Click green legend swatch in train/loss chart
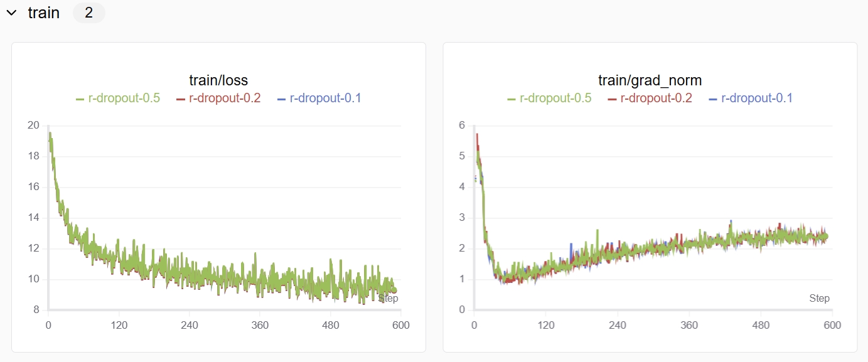Viewport: 868px width, 362px height. point(80,99)
